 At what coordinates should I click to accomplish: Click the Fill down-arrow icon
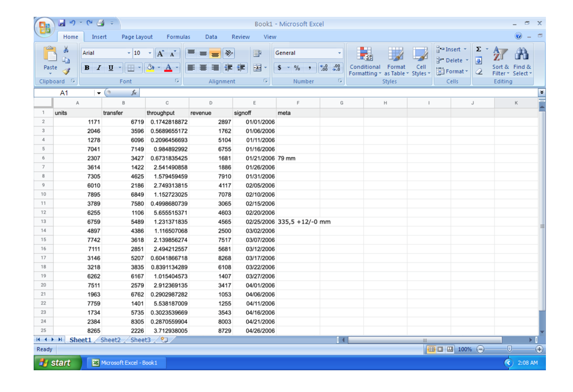tap(479, 61)
